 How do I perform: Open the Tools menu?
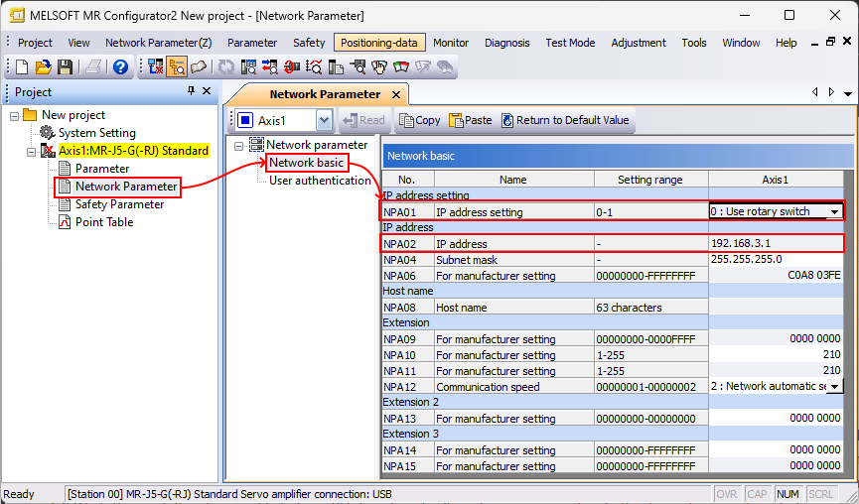[694, 43]
